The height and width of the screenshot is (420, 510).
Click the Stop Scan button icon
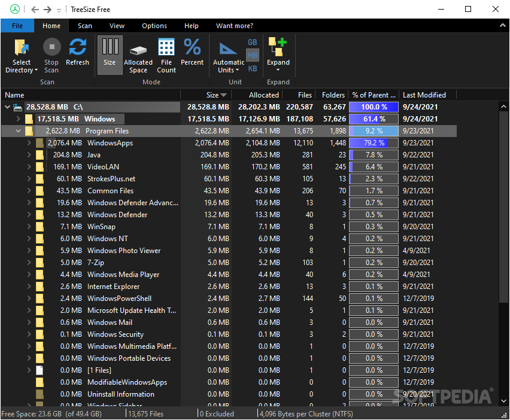point(51,47)
